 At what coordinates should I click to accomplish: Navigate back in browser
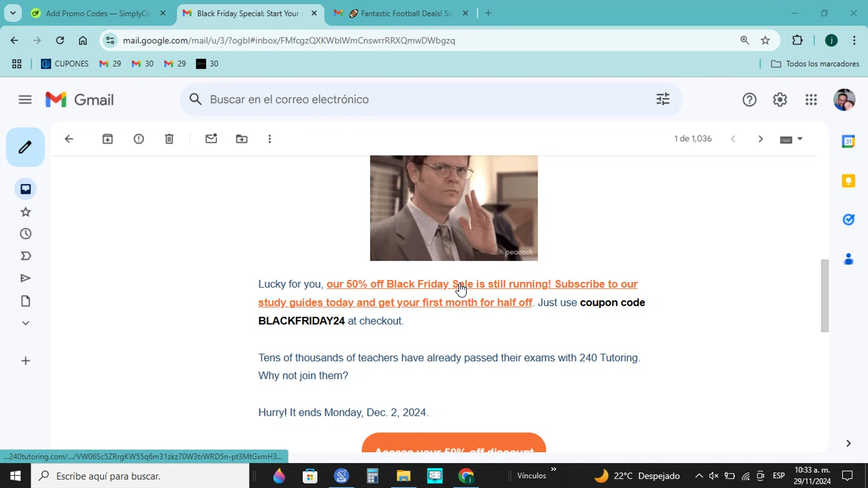tap(14, 41)
